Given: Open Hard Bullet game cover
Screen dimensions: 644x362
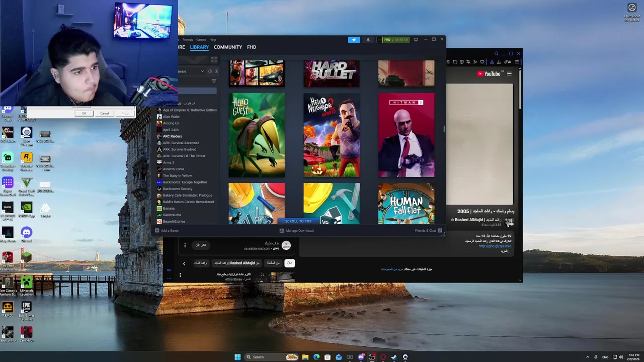Looking at the screenshot, I should (x=332, y=73).
